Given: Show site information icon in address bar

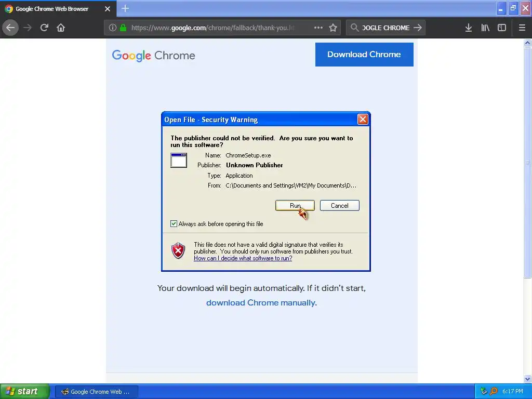Looking at the screenshot, I should tap(113, 28).
